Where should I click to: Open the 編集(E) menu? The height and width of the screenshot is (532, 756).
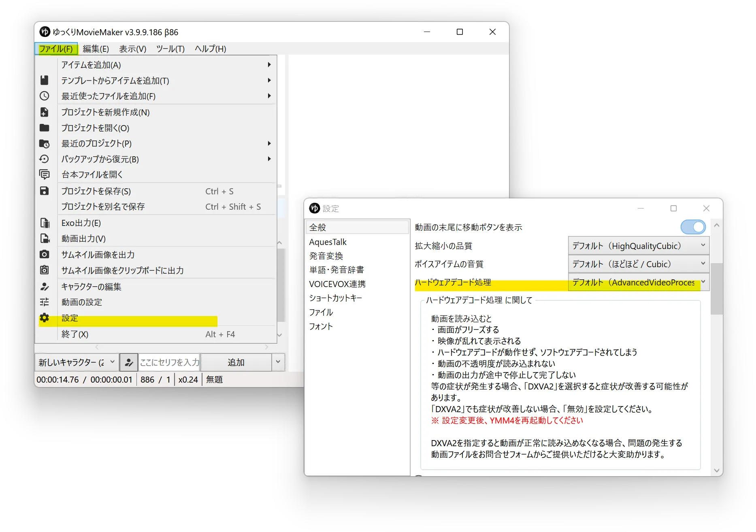[96, 49]
